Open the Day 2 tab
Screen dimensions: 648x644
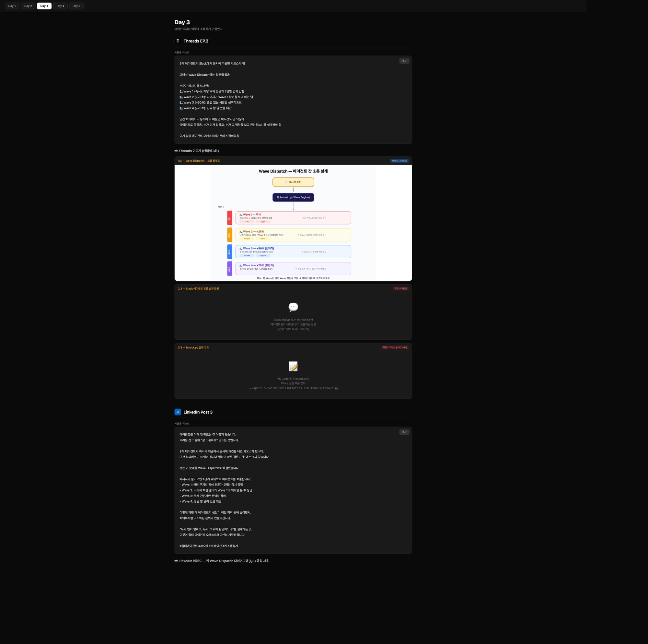coord(28,6)
